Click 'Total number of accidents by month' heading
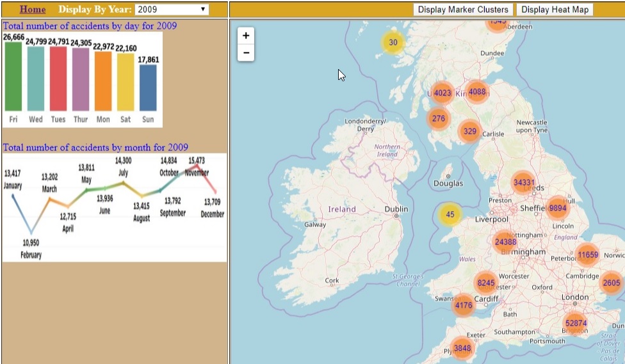 click(95, 147)
